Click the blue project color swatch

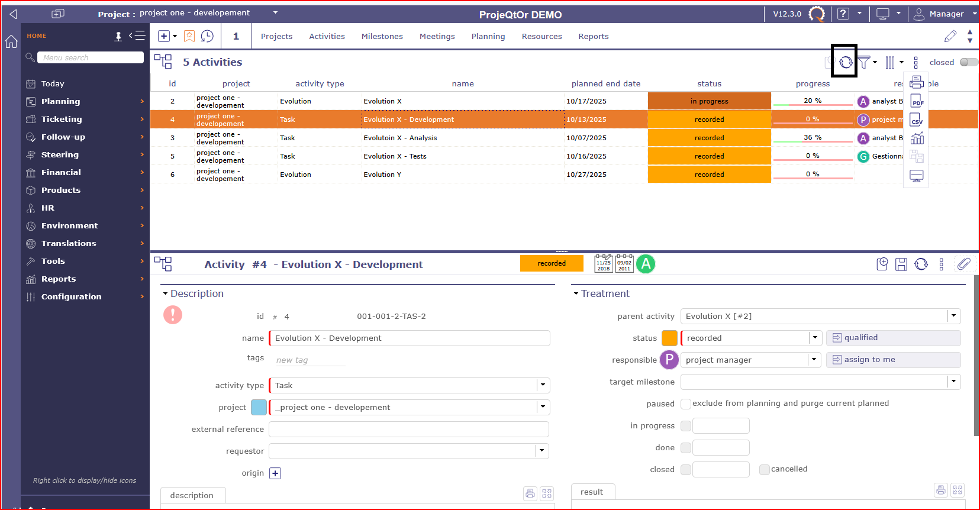pyautogui.click(x=259, y=407)
